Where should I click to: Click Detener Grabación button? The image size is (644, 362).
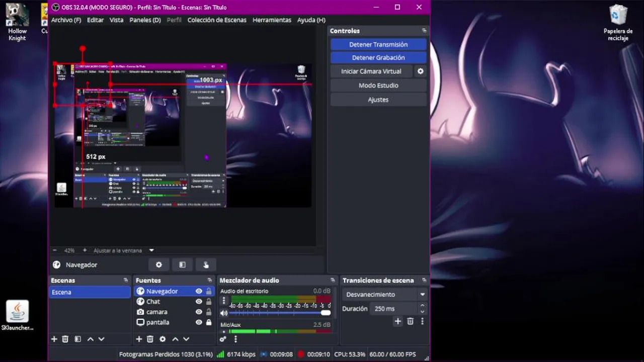coord(378,58)
